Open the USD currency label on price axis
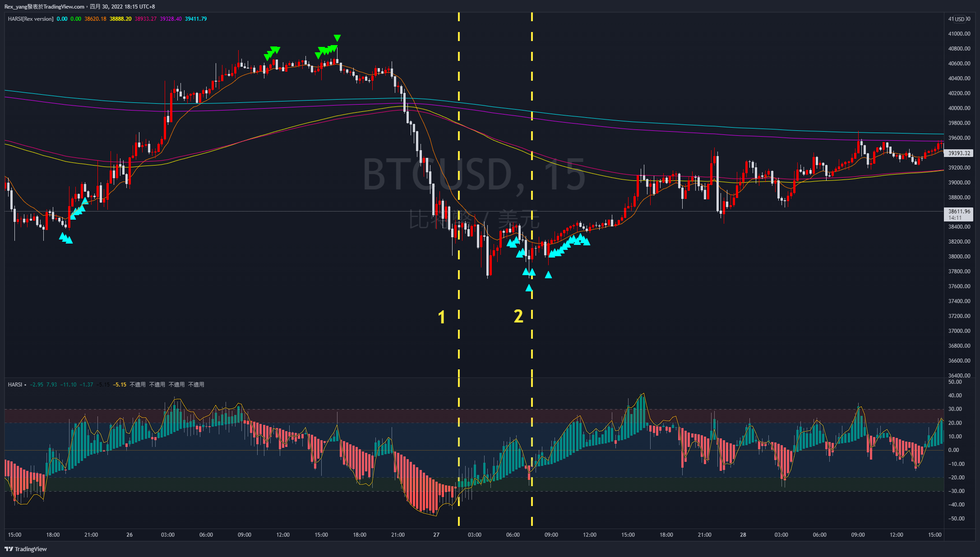 [x=959, y=19]
